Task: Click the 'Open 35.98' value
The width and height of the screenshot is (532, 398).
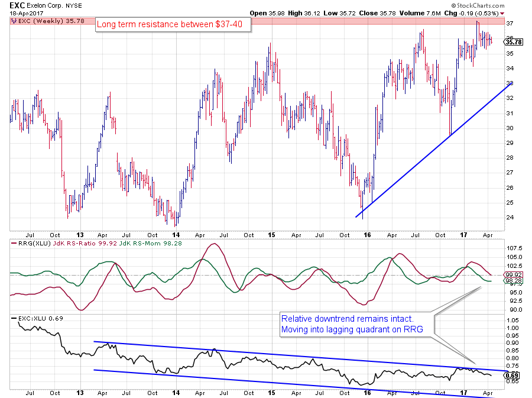Action: pyautogui.click(x=267, y=13)
